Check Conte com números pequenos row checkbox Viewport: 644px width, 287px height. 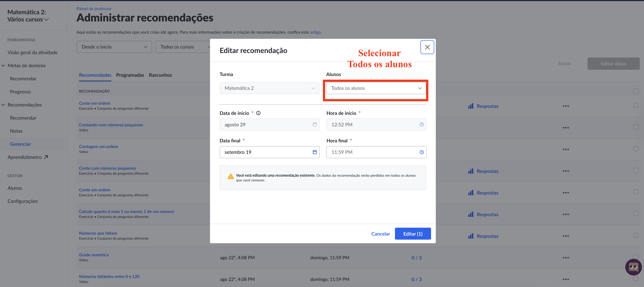coord(635,170)
